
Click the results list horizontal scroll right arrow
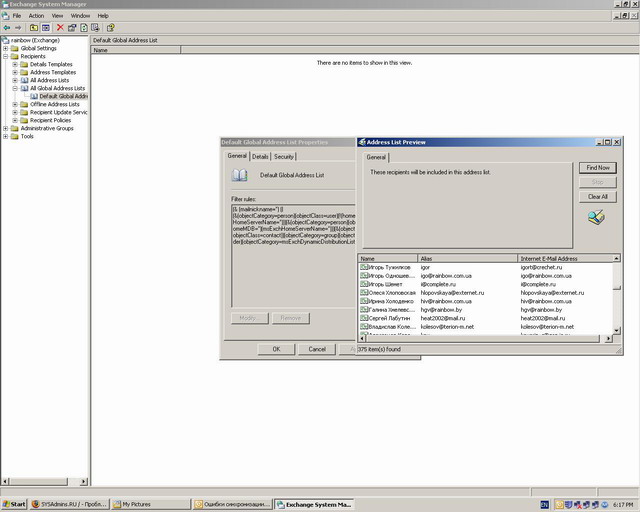point(609,338)
